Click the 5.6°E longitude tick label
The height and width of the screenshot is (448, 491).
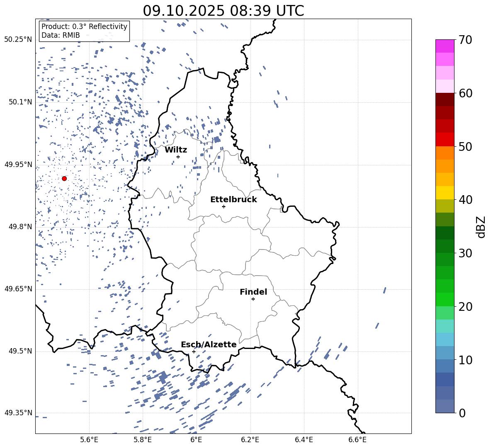pos(89,440)
